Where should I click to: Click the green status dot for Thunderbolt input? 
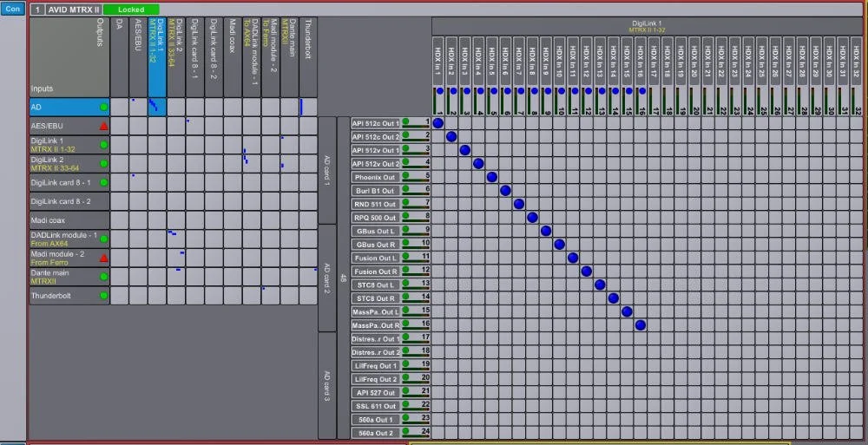pos(103,296)
